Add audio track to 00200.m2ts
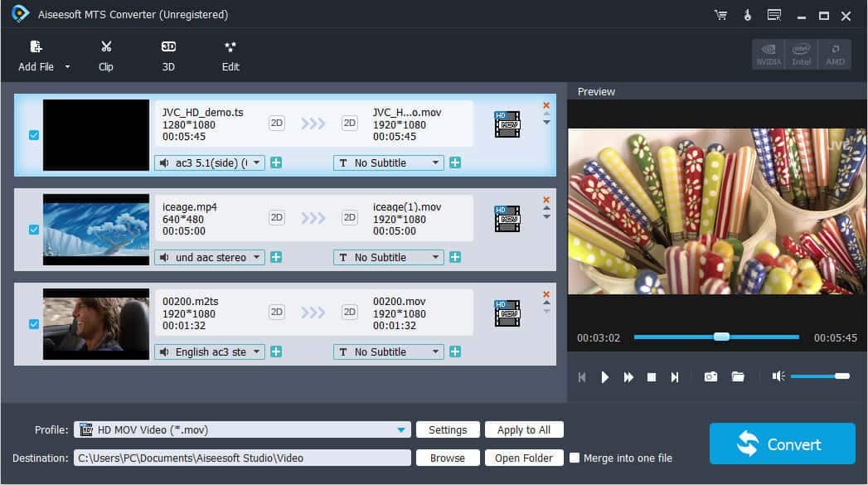 tap(276, 352)
